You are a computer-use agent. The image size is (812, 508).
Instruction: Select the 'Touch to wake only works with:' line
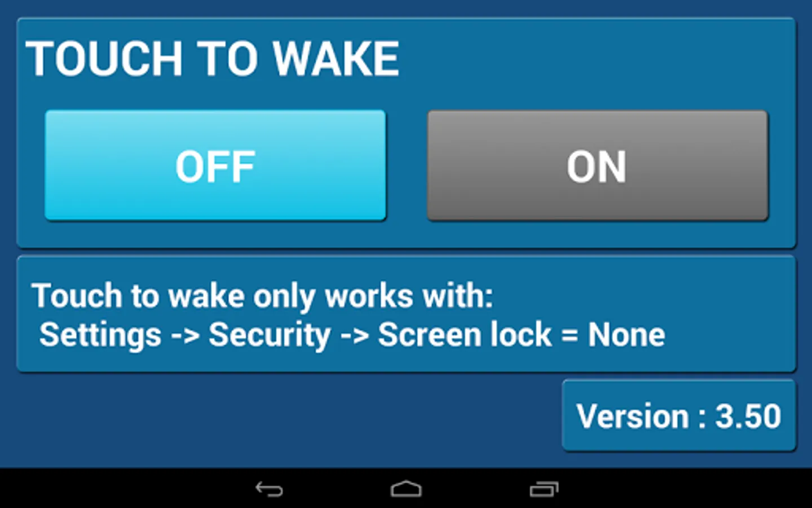[262, 296]
